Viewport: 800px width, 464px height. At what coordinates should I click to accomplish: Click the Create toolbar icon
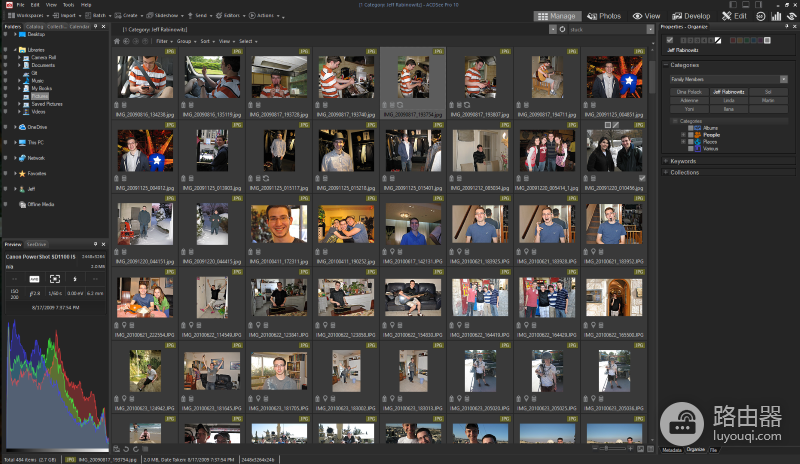[x=118, y=16]
